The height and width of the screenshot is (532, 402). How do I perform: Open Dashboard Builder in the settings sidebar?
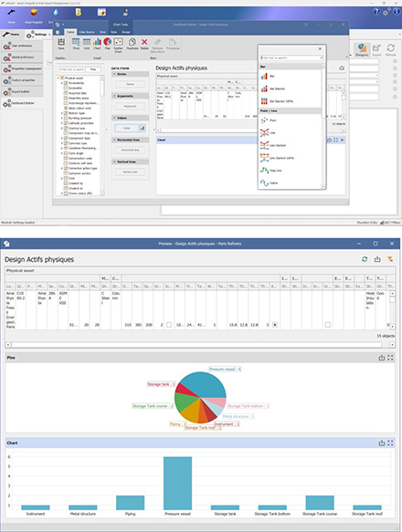tap(22, 103)
